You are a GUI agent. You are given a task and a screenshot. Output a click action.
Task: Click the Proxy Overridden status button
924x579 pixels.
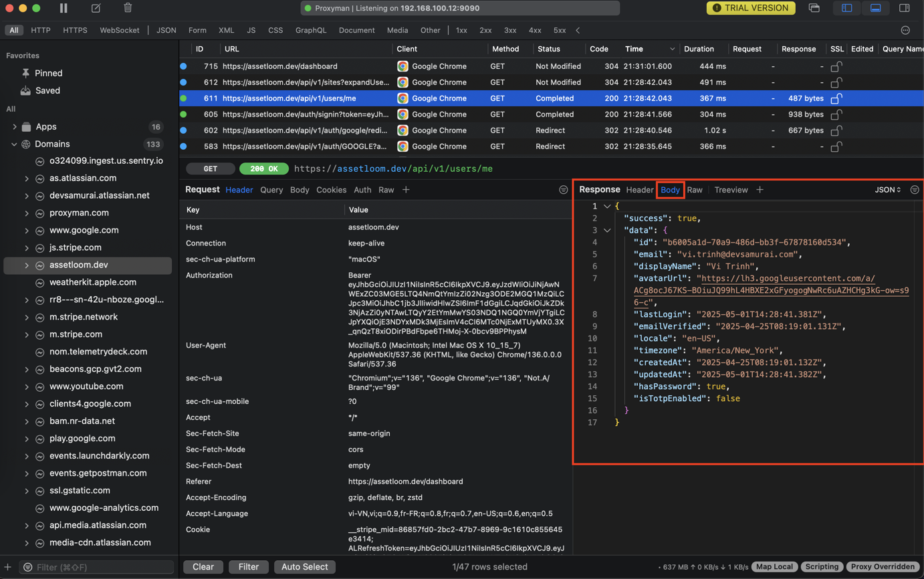tap(883, 567)
